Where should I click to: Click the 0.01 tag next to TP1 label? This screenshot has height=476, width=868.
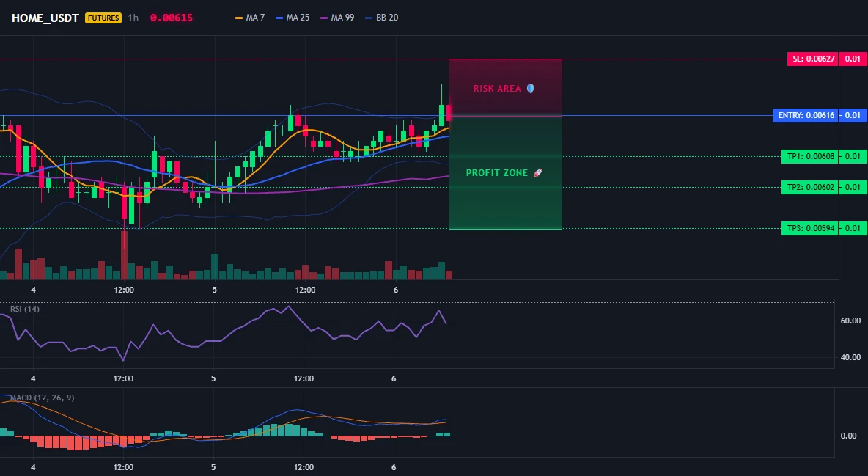853,156
